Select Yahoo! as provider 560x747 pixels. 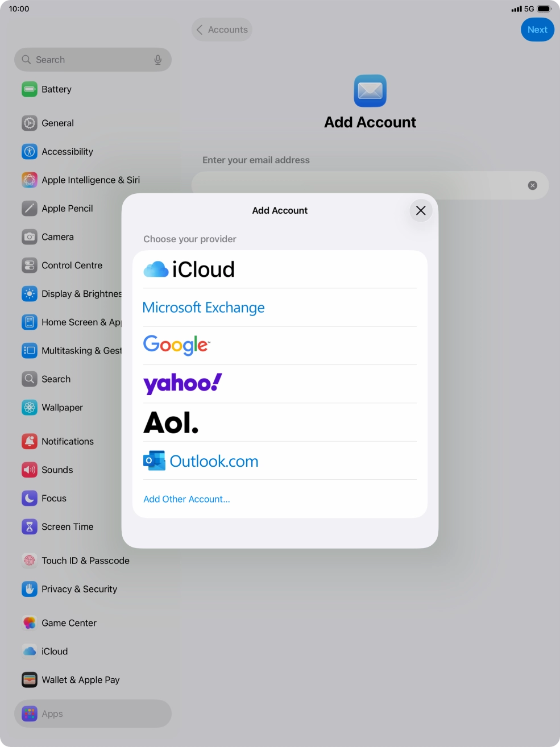(280, 384)
